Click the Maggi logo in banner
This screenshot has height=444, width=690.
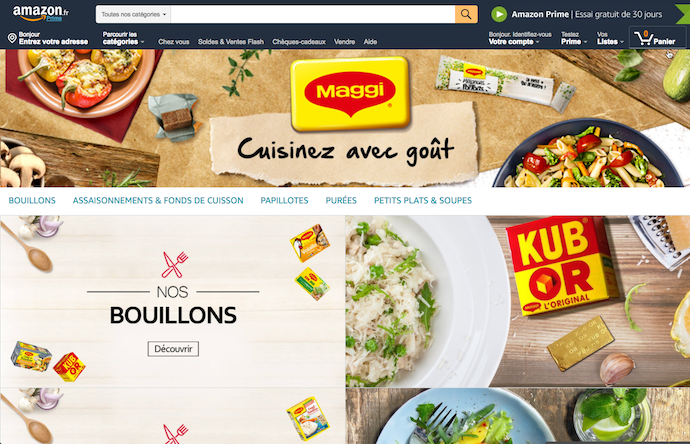coord(350,93)
